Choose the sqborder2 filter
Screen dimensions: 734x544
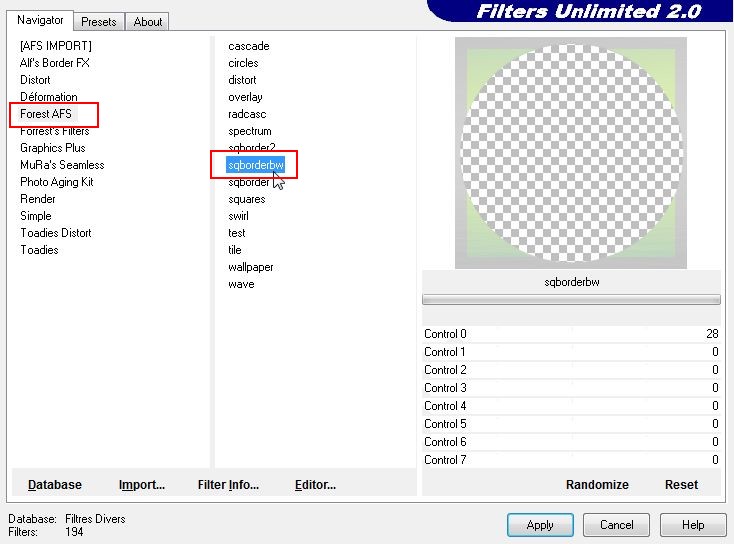pyautogui.click(x=251, y=147)
